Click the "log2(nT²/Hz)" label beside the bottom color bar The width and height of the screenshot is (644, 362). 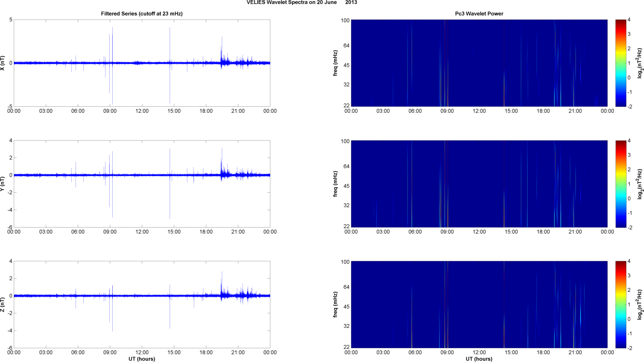pyautogui.click(x=640, y=305)
